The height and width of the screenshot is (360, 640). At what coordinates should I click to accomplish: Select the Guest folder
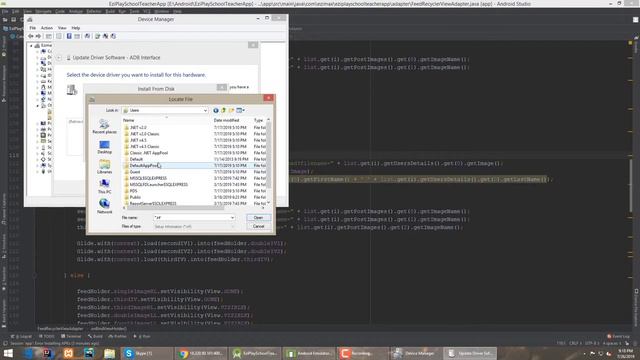tap(132, 172)
